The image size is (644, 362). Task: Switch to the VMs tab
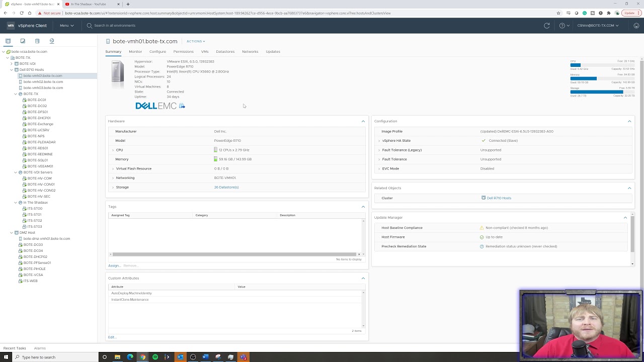pos(205,52)
